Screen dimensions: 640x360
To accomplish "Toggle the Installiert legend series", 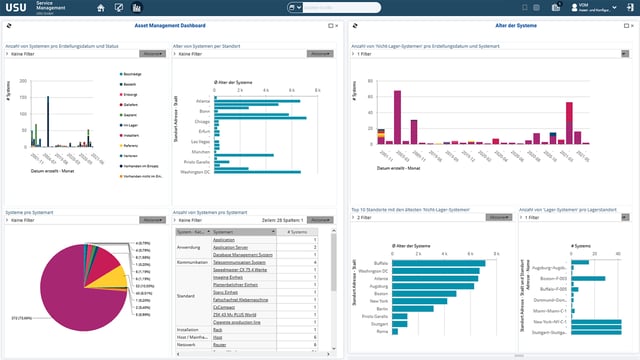I will pyautogui.click(x=129, y=136).
